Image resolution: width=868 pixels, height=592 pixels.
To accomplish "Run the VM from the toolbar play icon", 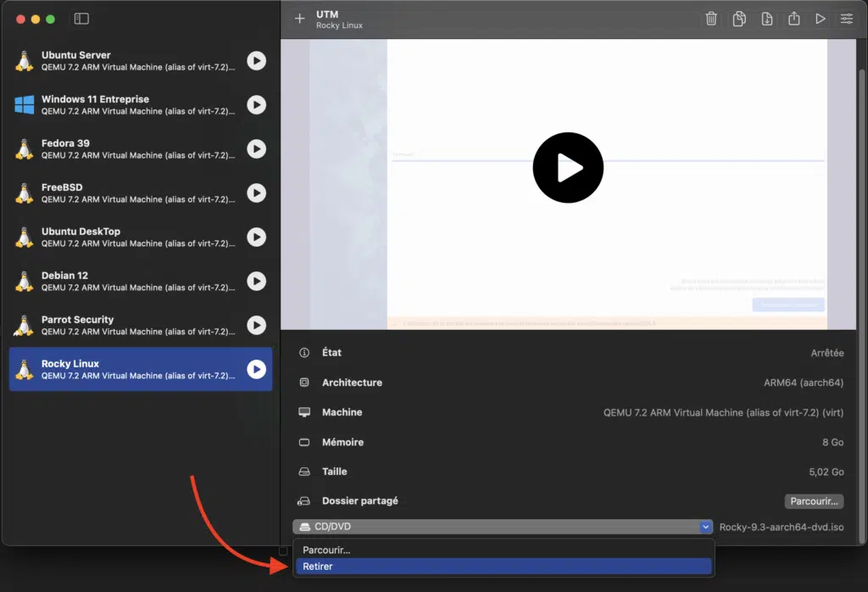I will tap(821, 19).
